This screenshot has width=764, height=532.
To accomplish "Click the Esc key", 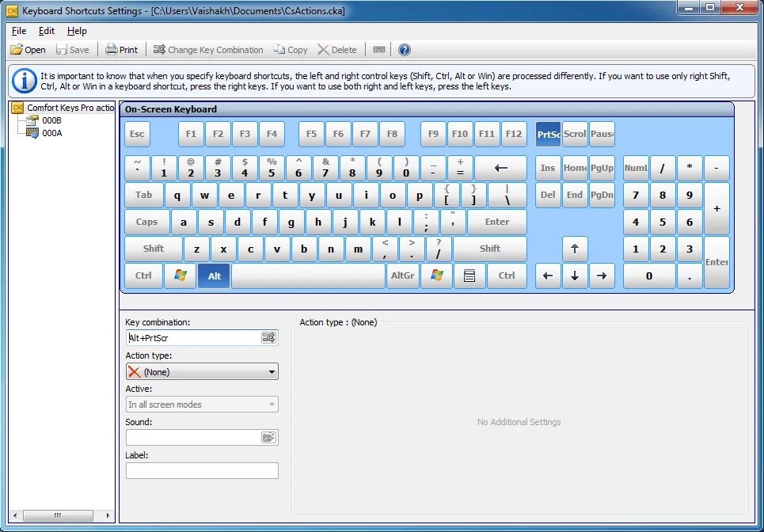I will [x=138, y=134].
